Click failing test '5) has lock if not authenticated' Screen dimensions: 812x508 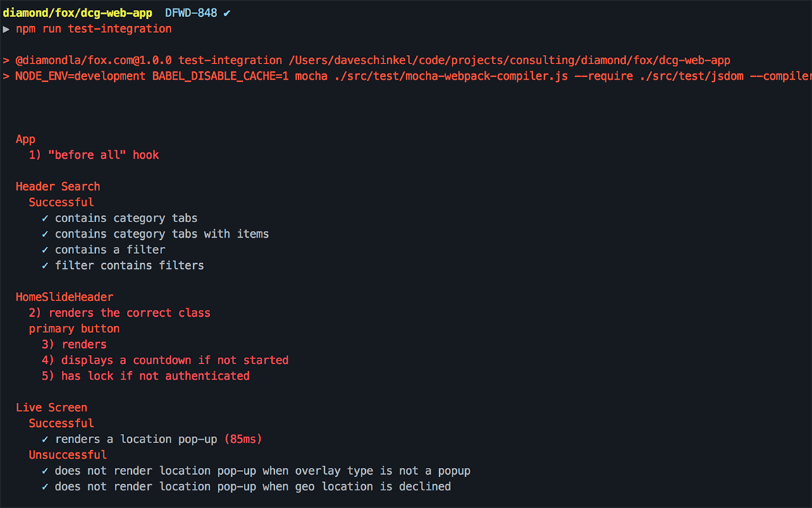[145, 376]
